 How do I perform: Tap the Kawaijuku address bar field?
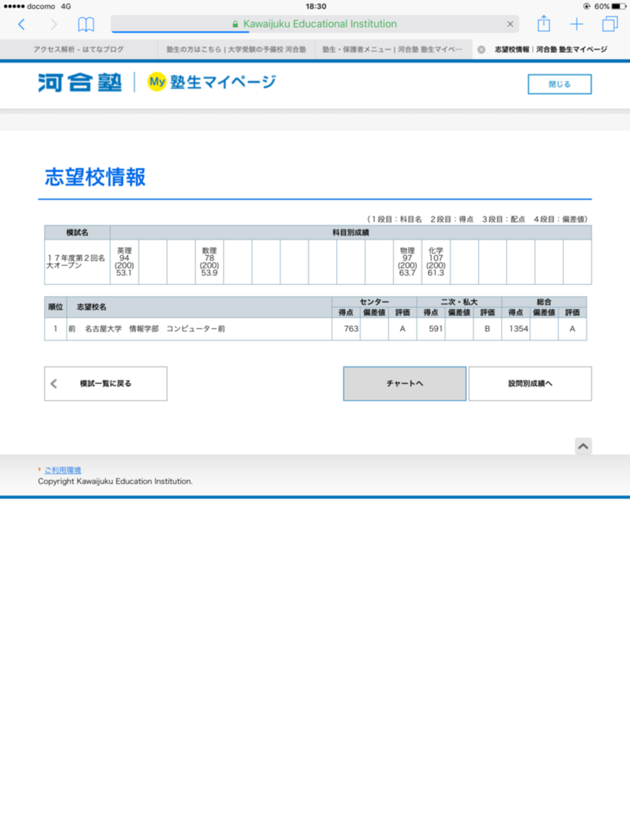[315, 24]
